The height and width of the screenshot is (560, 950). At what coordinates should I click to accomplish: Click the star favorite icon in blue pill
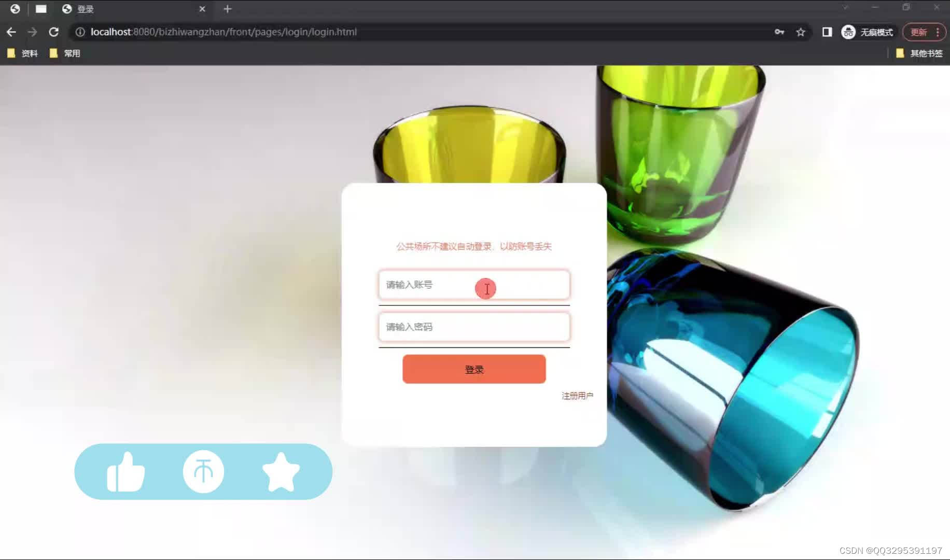pos(281,472)
